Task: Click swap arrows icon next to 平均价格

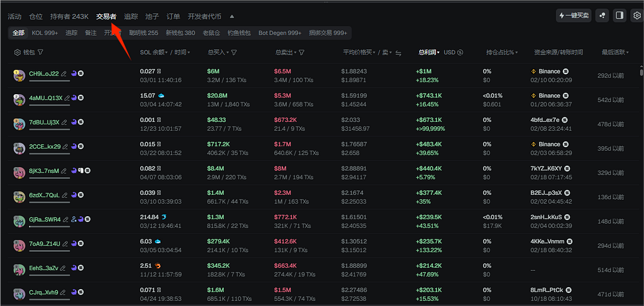Action: pyautogui.click(x=398, y=53)
